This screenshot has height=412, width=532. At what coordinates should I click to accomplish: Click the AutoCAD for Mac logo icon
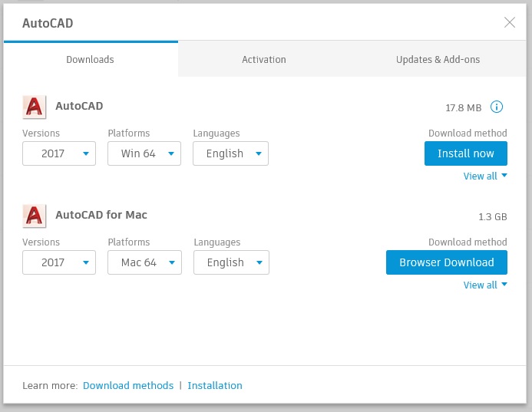35,216
